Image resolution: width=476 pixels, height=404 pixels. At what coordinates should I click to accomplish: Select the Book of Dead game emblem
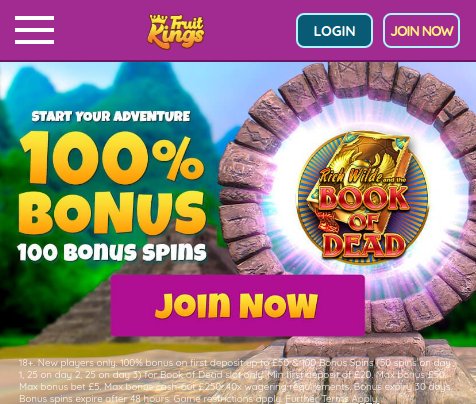(363, 197)
